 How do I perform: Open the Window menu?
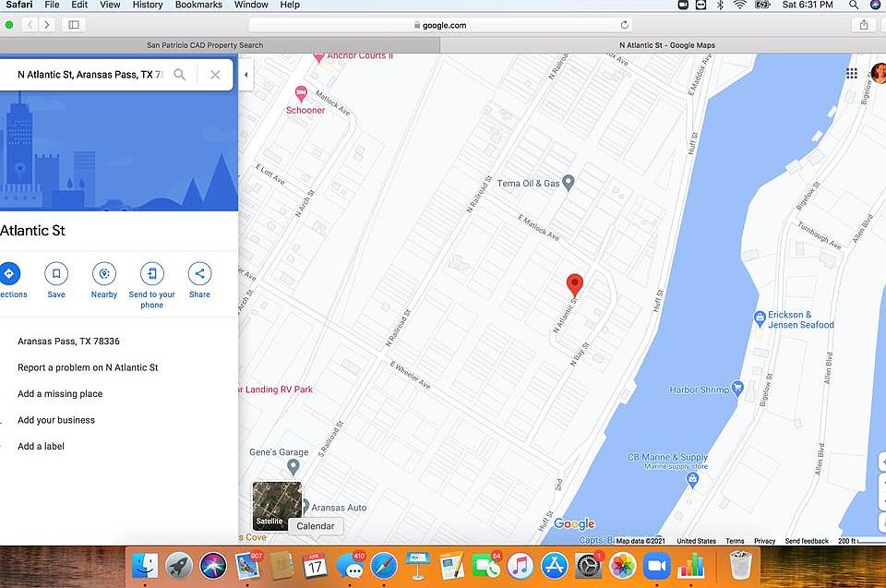click(x=251, y=6)
